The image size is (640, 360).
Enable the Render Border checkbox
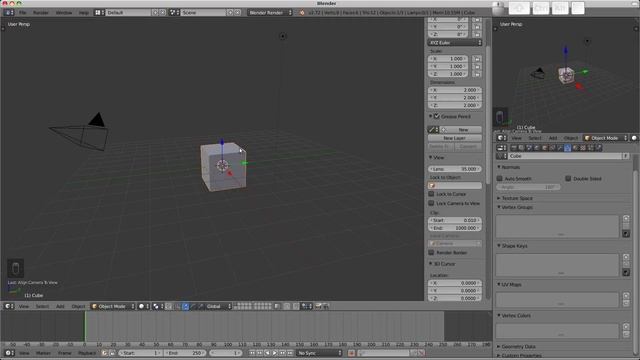431,252
